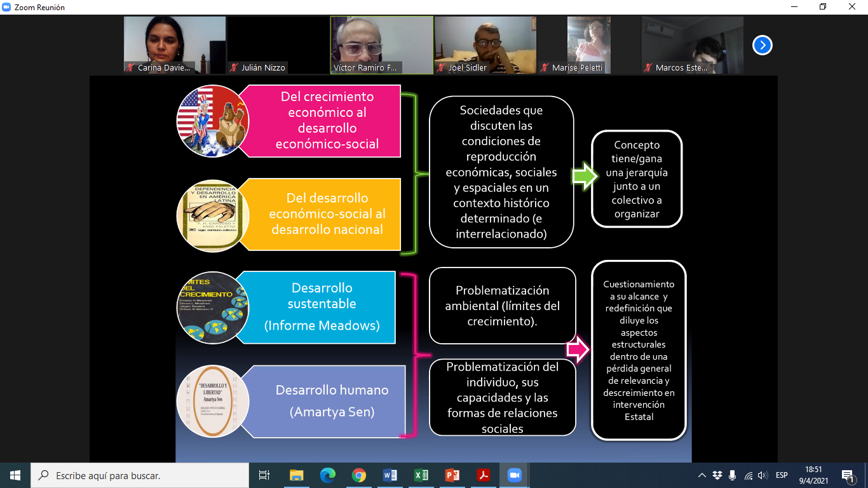Click the microphone tray icon
This screenshot has width=868, height=488.
coord(733,475)
